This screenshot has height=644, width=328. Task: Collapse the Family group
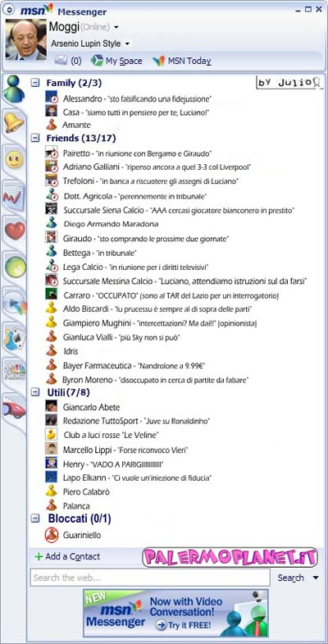[x=35, y=83]
